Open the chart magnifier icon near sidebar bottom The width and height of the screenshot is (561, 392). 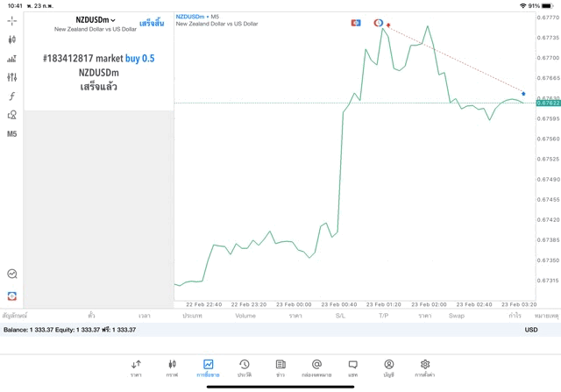[11, 274]
